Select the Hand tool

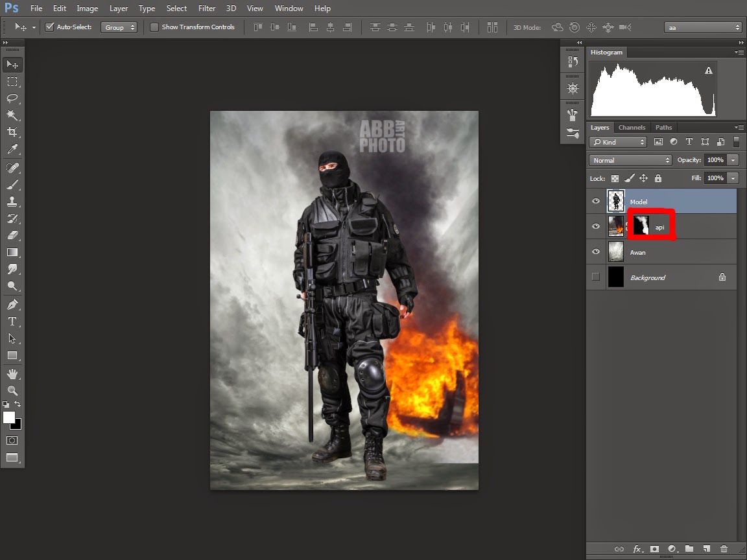coord(12,373)
